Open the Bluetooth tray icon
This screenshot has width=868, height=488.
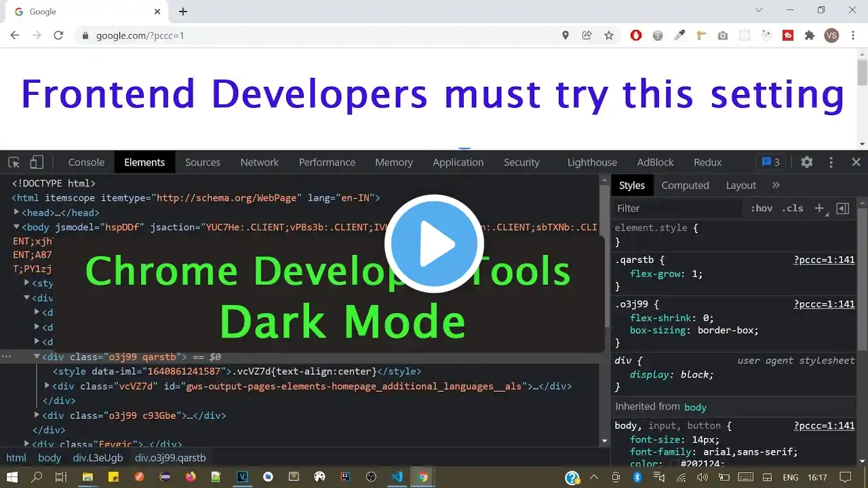(x=637, y=477)
